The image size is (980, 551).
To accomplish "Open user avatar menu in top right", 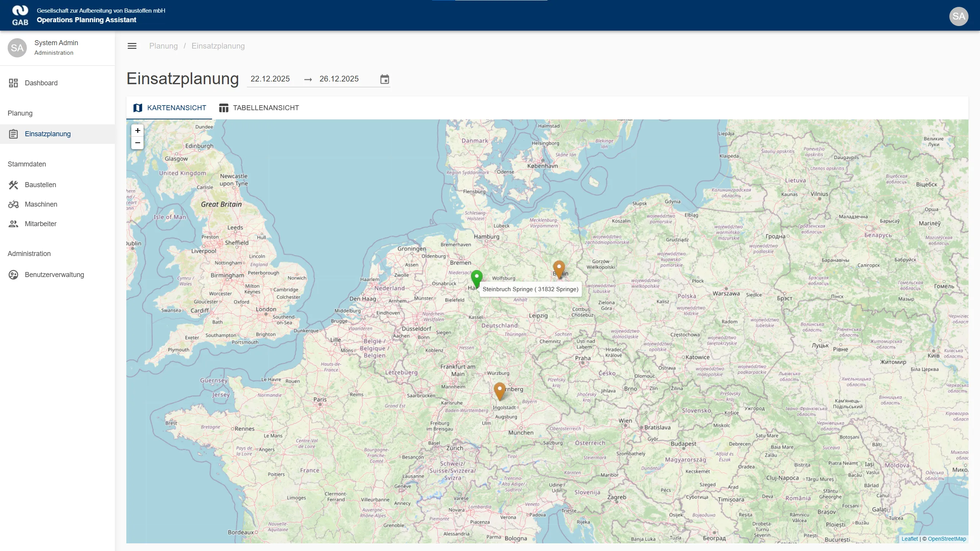I will pyautogui.click(x=958, y=16).
